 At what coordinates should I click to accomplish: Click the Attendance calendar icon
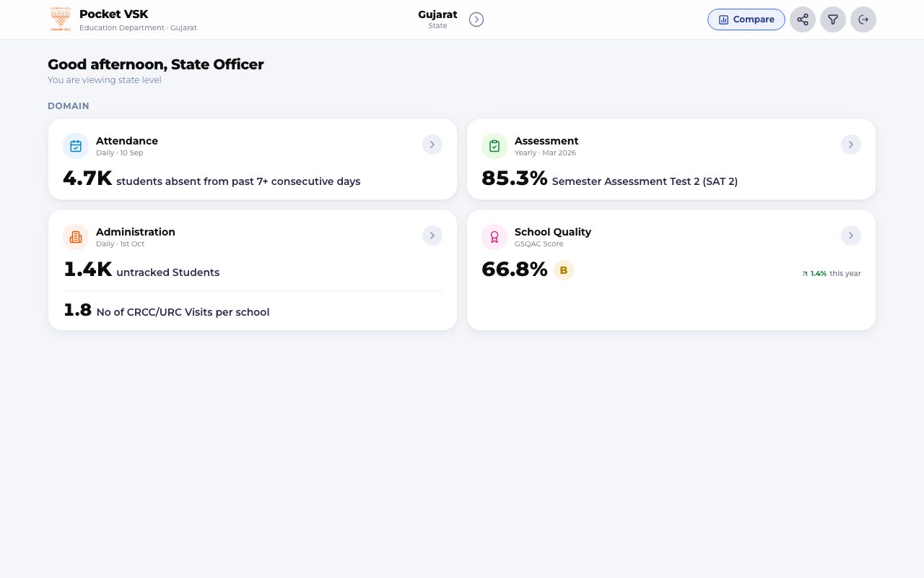pos(76,146)
